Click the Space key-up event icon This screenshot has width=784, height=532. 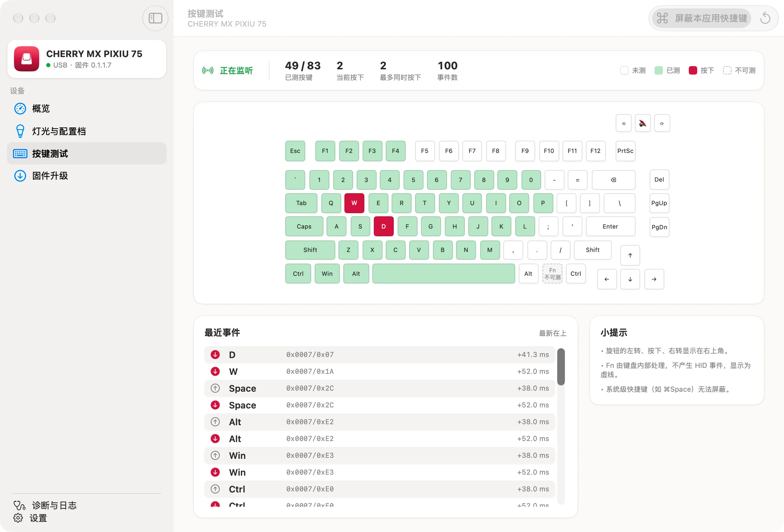[x=215, y=388]
